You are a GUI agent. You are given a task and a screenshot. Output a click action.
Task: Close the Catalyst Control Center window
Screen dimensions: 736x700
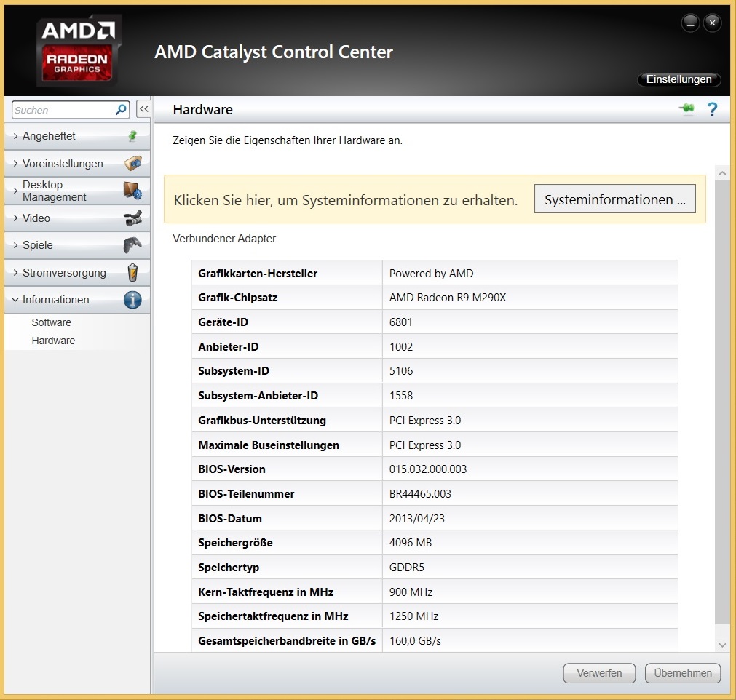[712, 23]
